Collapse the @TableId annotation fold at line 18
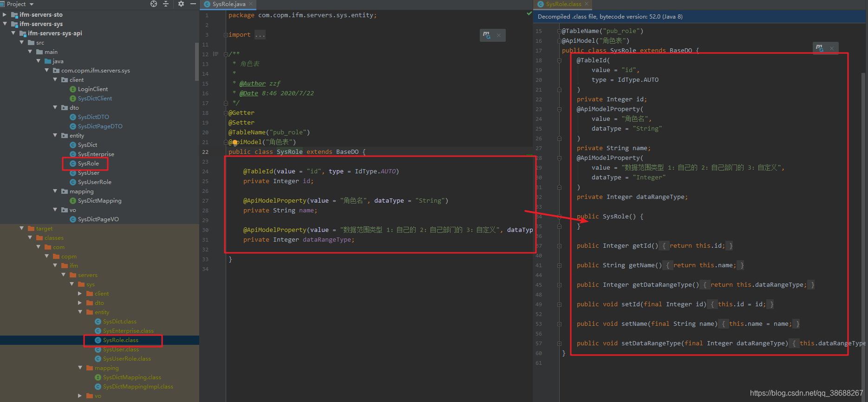 [560, 60]
